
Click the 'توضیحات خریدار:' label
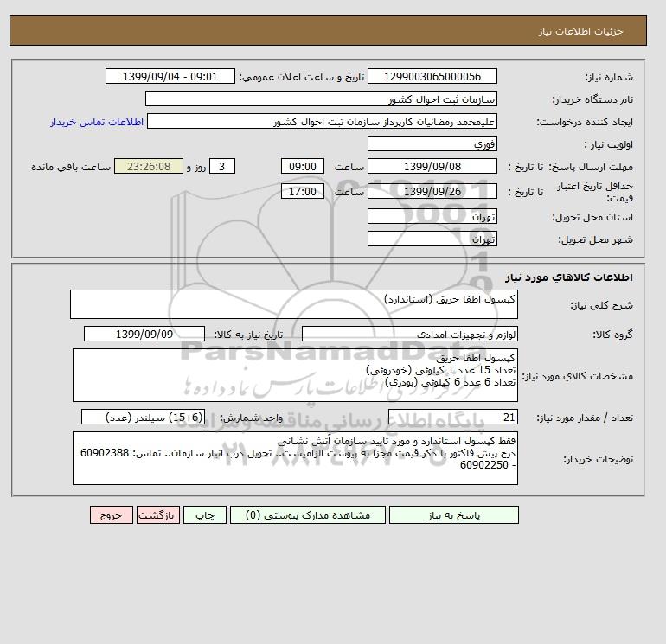click(598, 459)
